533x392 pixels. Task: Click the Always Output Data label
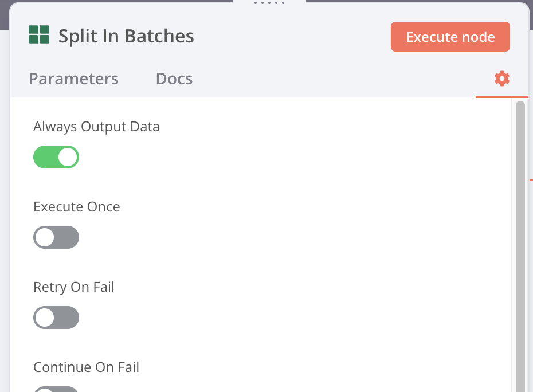coord(96,127)
